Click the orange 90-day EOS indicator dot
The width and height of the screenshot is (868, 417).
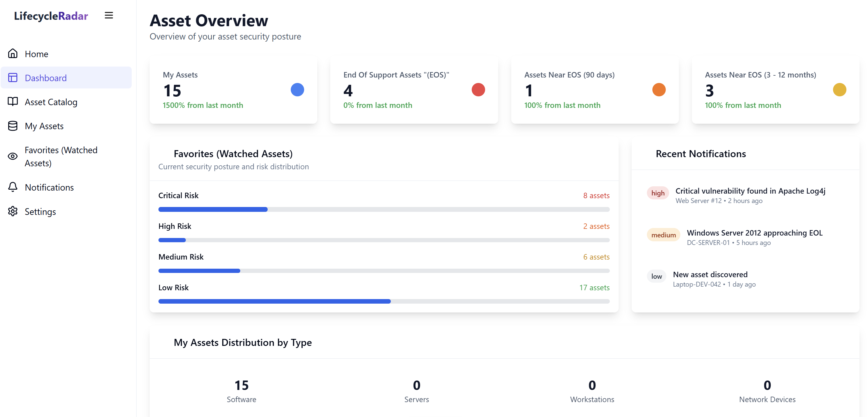click(x=659, y=90)
